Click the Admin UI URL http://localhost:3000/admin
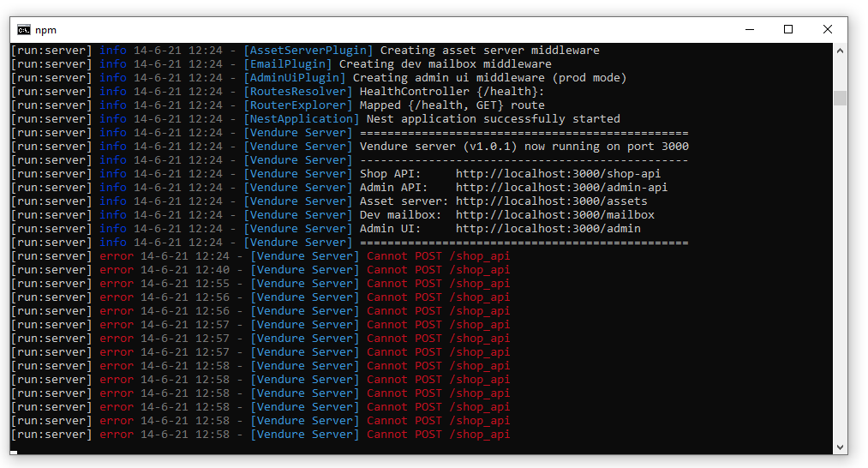This screenshot has width=868, height=468. click(548, 229)
